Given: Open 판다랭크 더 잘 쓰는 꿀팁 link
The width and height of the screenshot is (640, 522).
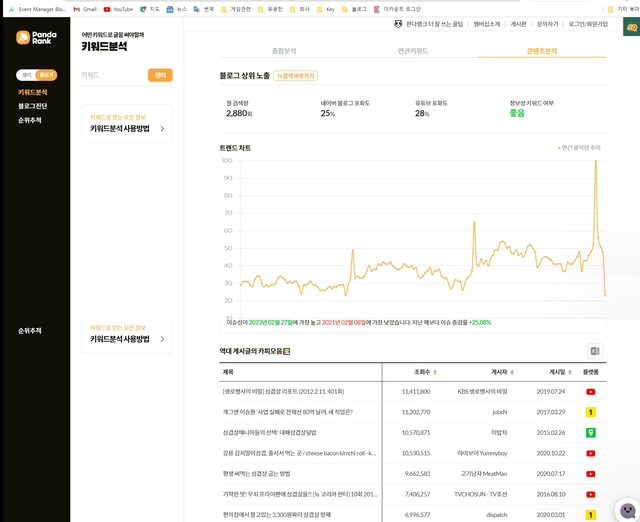Looking at the screenshot, I should 434,24.
